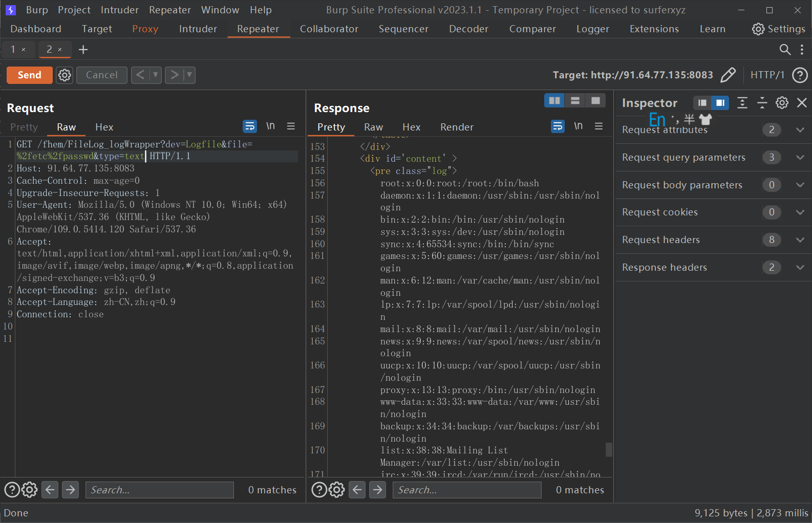Toggle word wrap in Request panel
812x523 pixels.
250,126
